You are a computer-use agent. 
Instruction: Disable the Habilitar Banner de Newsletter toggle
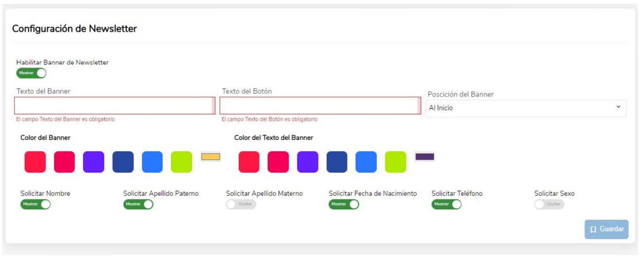tap(31, 73)
